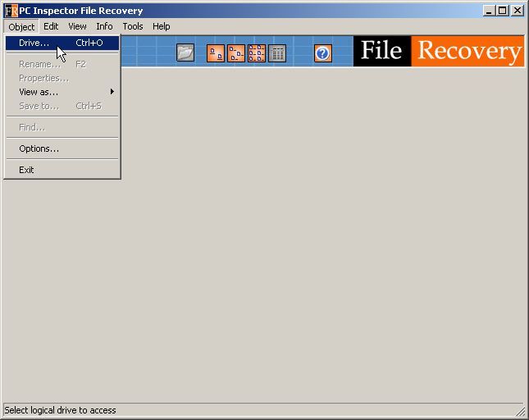
Task: Switch to small icons view button
Action: (x=236, y=53)
